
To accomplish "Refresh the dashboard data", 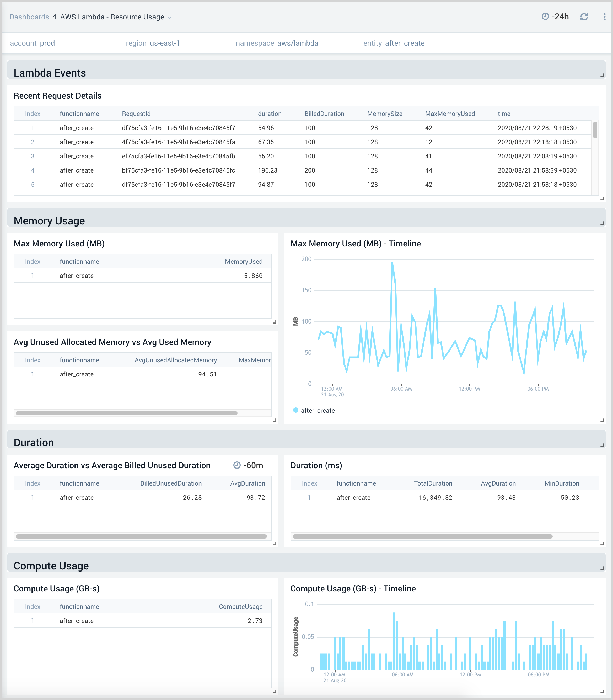I will [x=584, y=17].
